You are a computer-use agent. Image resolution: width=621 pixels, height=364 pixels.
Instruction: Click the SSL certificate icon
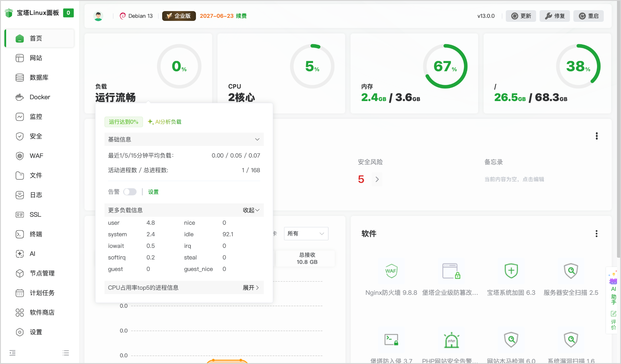point(20,214)
